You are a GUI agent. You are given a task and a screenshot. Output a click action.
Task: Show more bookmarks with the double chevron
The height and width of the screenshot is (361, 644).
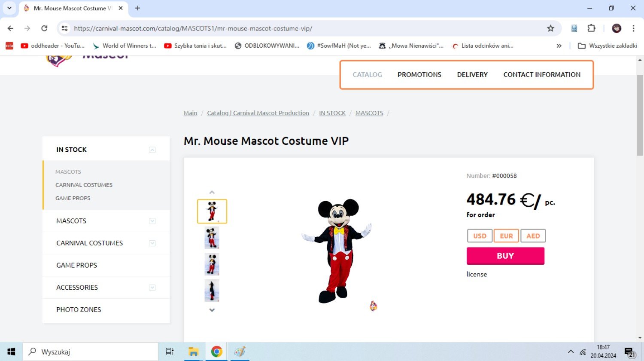[x=559, y=46]
